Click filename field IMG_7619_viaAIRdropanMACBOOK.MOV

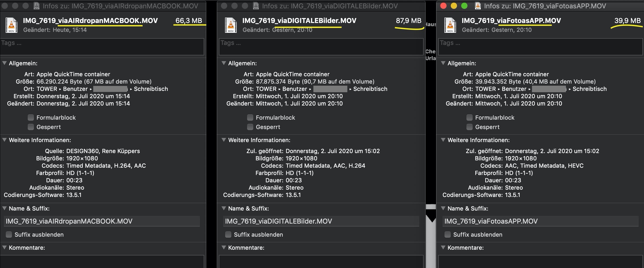(x=102, y=221)
